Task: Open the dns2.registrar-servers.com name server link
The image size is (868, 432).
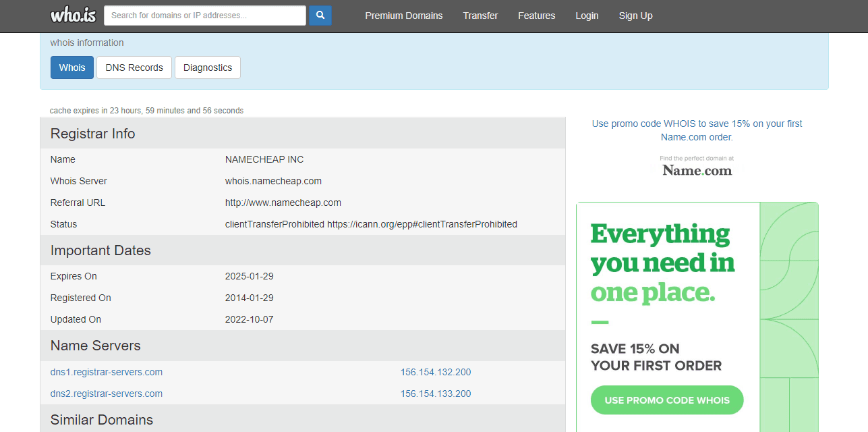Action: [107, 394]
